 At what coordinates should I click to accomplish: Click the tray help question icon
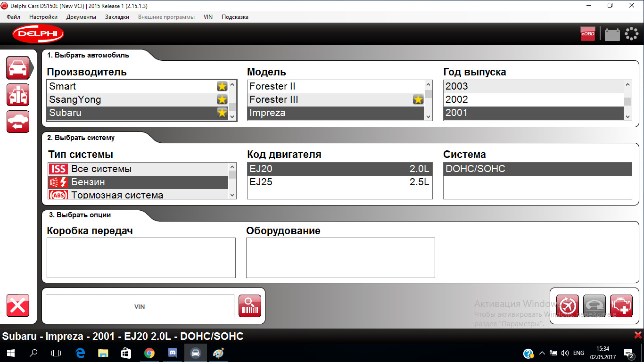528,353
